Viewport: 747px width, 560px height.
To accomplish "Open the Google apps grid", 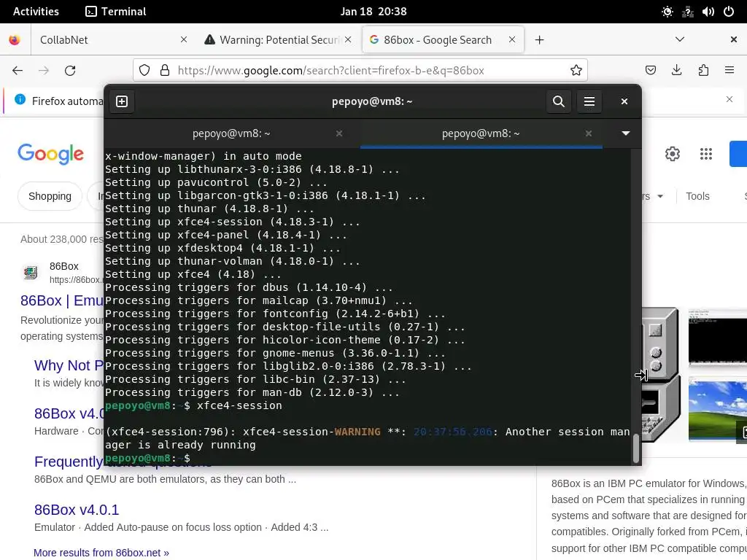I will (x=706, y=154).
